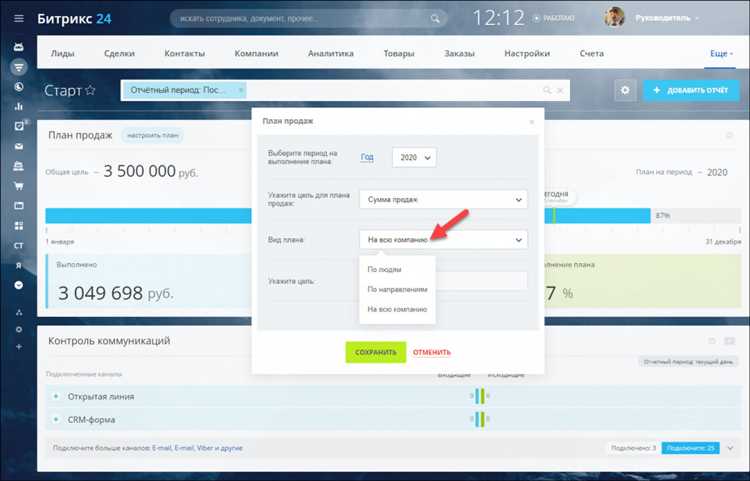Switch to the Сделки tab

click(119, 54)
